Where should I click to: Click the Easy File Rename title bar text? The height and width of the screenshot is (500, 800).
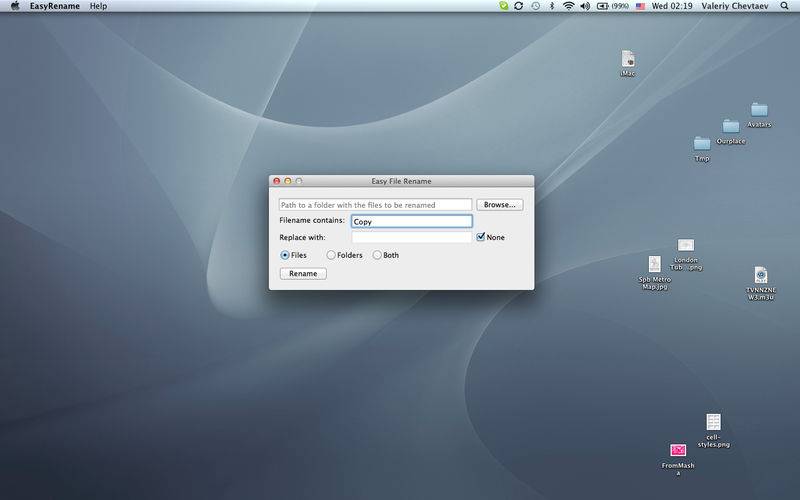[402, 181]
